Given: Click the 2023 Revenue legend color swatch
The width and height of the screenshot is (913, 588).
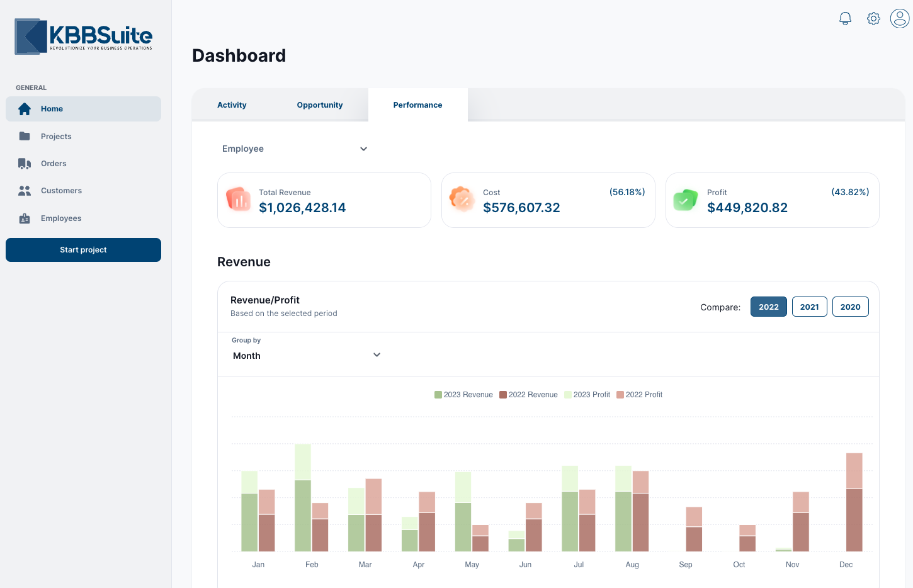Looking at the screenshot, I should (x=438, y=395).
